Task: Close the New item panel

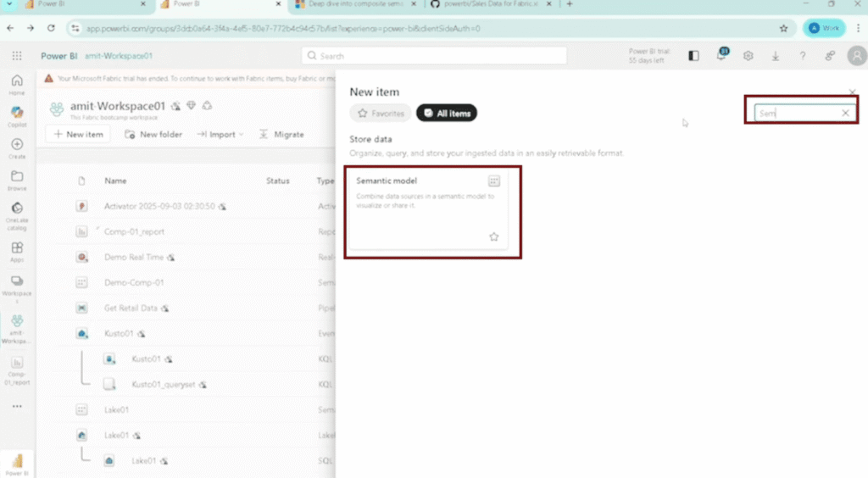Action: pos(853,92)
